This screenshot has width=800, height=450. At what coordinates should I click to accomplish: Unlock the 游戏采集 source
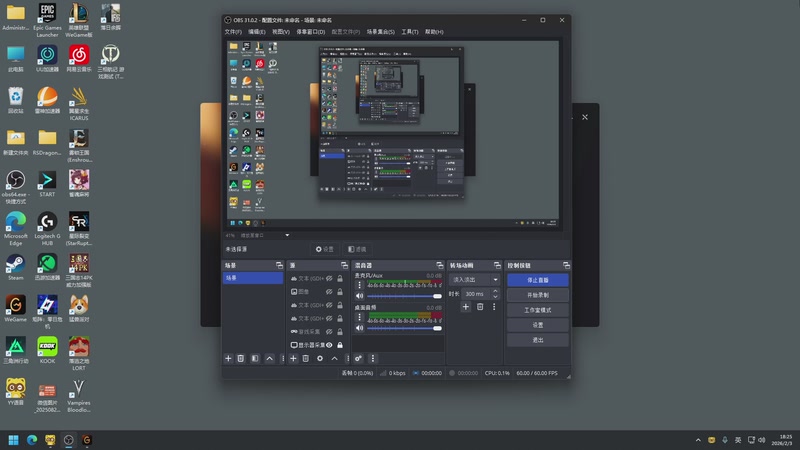pos(340,332)
